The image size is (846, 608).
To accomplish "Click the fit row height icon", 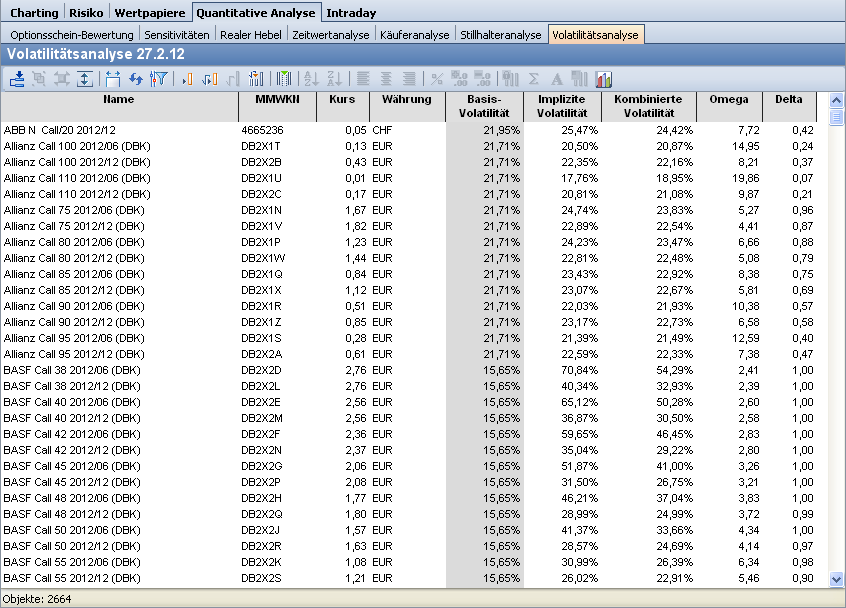I will click(x=84, y=78).
